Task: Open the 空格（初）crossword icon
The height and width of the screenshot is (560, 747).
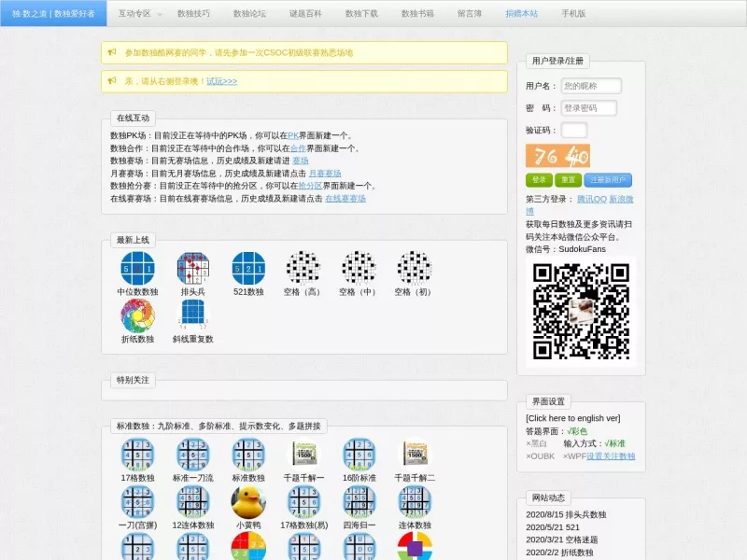Action: coord(414,268)
